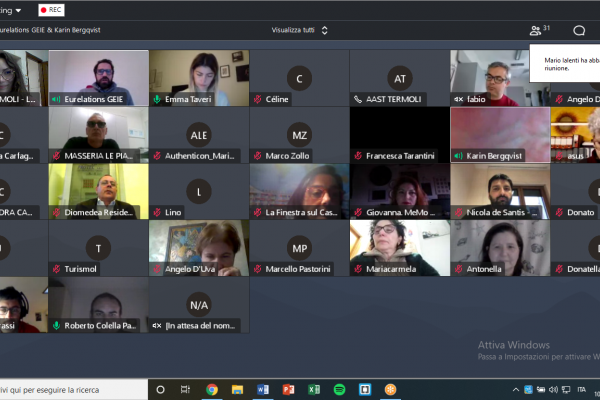
Task: Open the orange meeting app icon in taskbar
Action: click(390, 390)
